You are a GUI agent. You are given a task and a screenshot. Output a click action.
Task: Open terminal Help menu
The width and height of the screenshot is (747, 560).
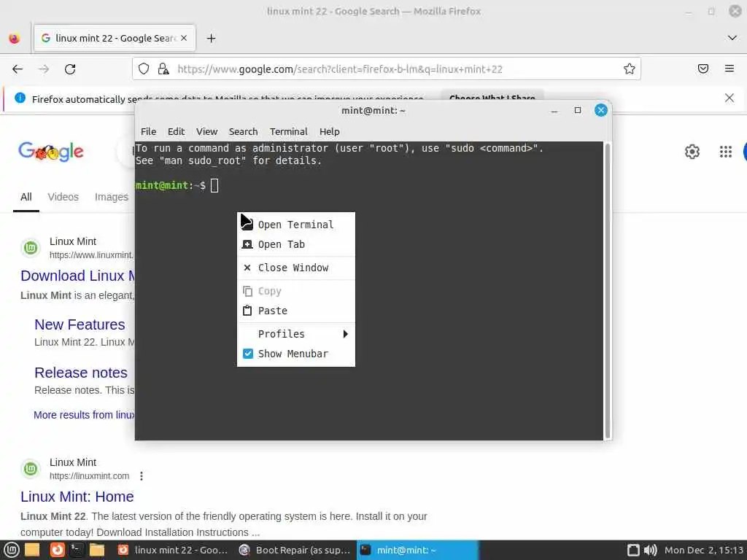point(329,131)
